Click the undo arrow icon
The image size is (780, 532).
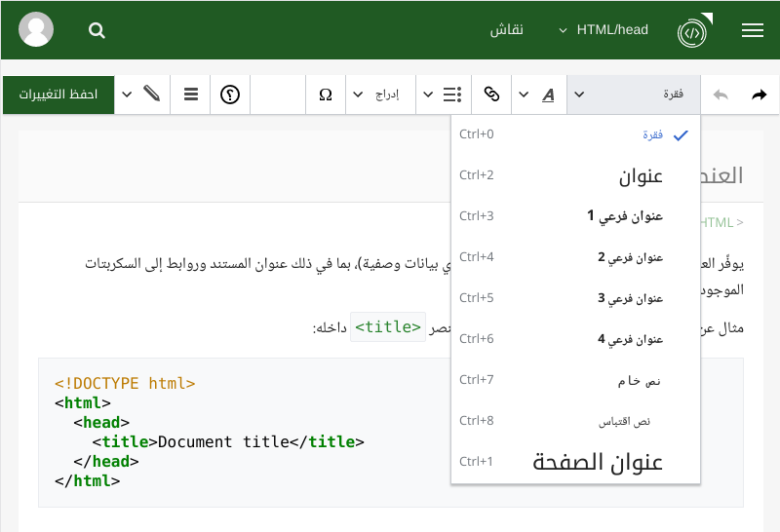pos(721,95)
